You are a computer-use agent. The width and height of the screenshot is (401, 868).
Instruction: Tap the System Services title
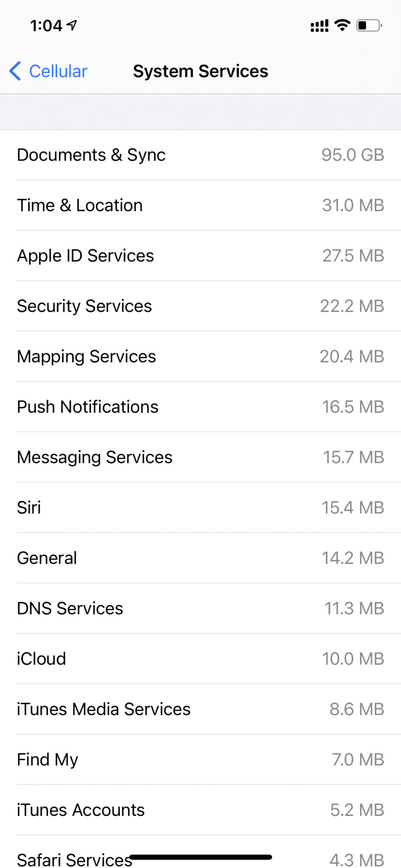click(x=200, y=71)
